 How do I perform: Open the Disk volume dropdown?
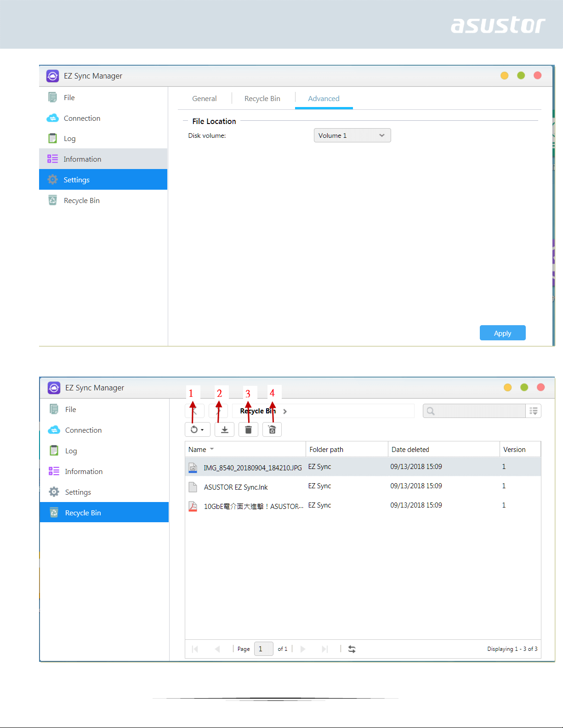(352, 135)
